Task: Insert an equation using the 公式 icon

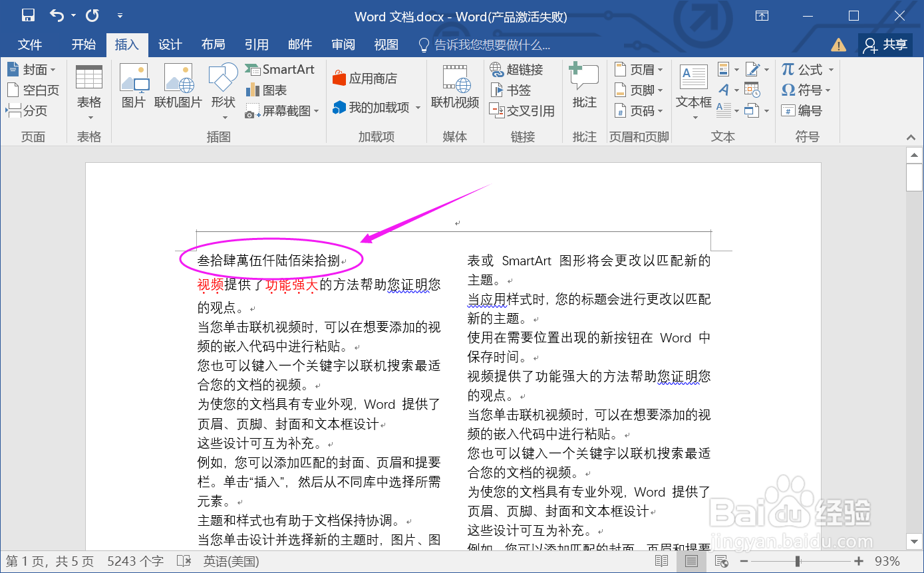Action: (806, 68)
